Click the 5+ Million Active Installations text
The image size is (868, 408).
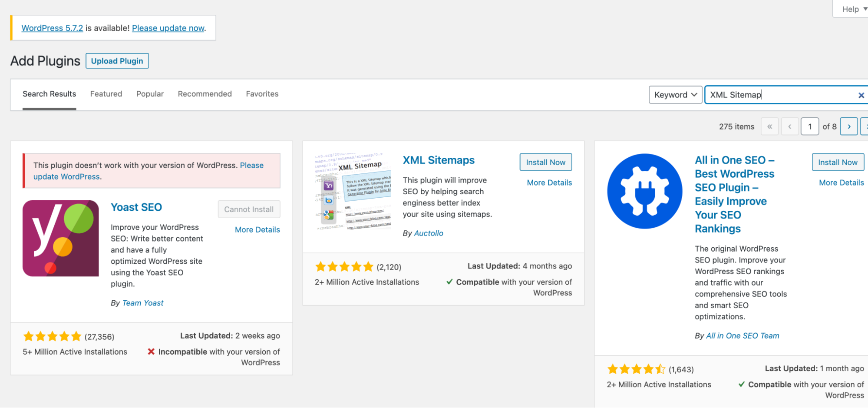(x=75, y=352)
